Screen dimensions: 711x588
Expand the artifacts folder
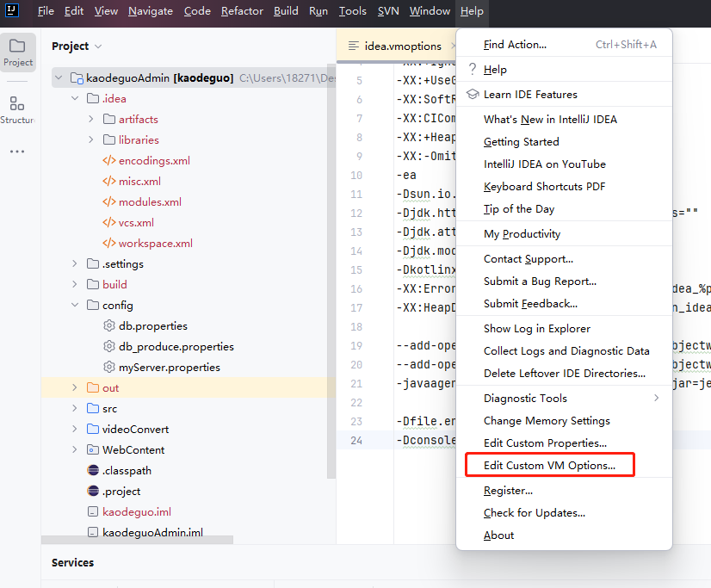[90, 120]
